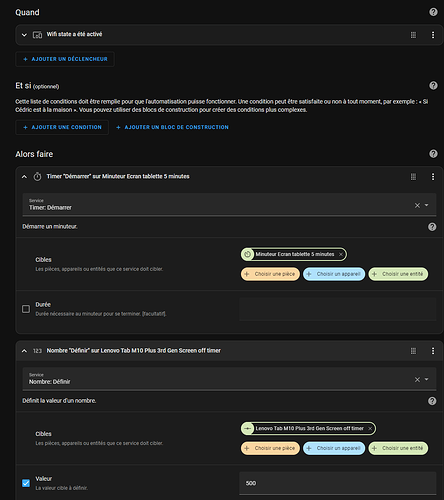Open three-dot menu of Wifi state trigger
The image size is (444, 500).
click(x=433, y=35)
